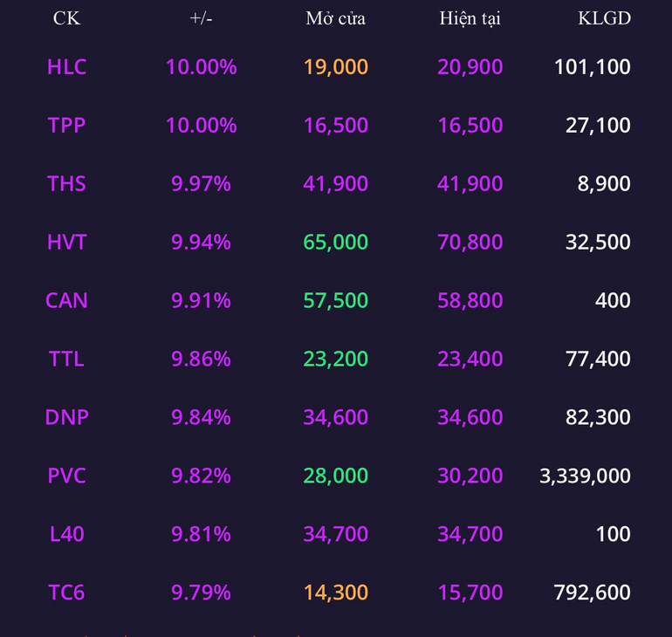
Task: Select the TTL ticker
Action: (x=66, y=359)
